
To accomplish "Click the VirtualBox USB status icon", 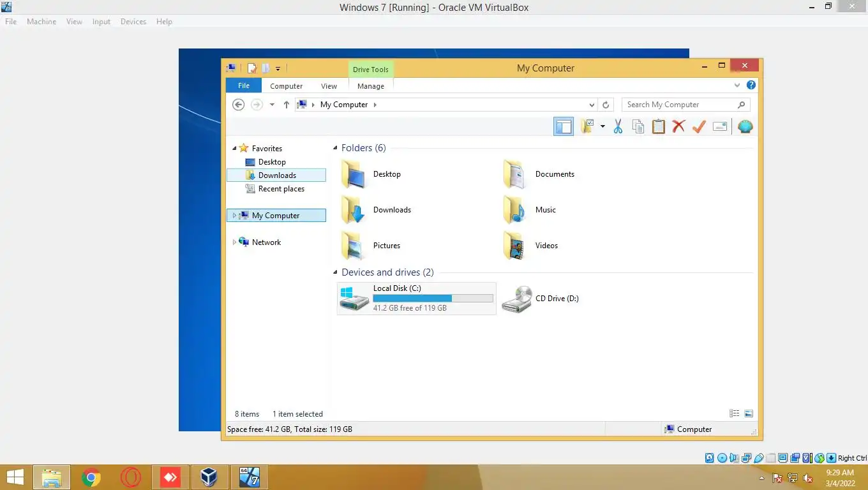I will point(758,457).
